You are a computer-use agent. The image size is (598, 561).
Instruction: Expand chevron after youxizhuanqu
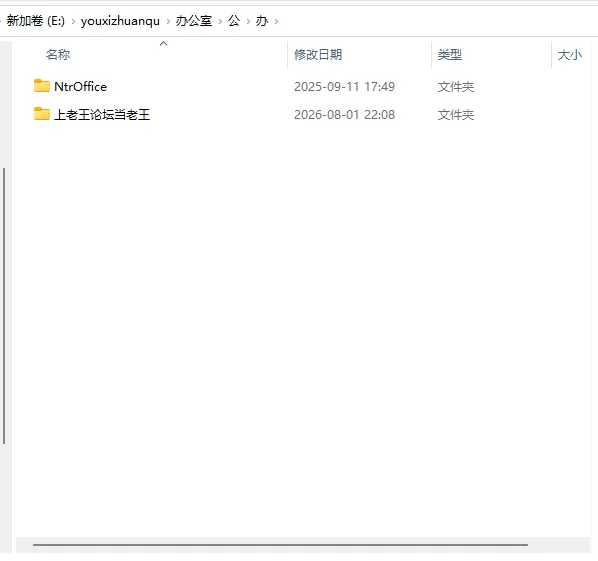(x=168, y=21)
